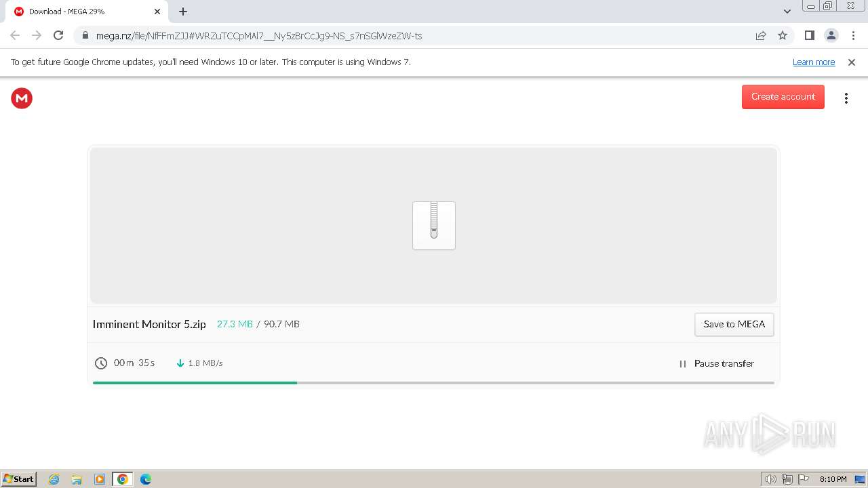Viewport: 868px width, 488px height.
Task: Launch Internet Explorer from the taskbar
Action: [x=54, y=479]
